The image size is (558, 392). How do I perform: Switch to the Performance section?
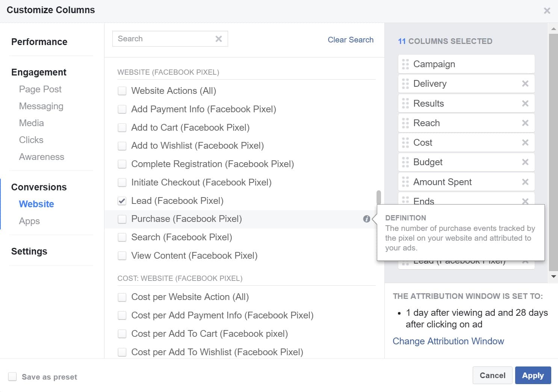(39, 42)
